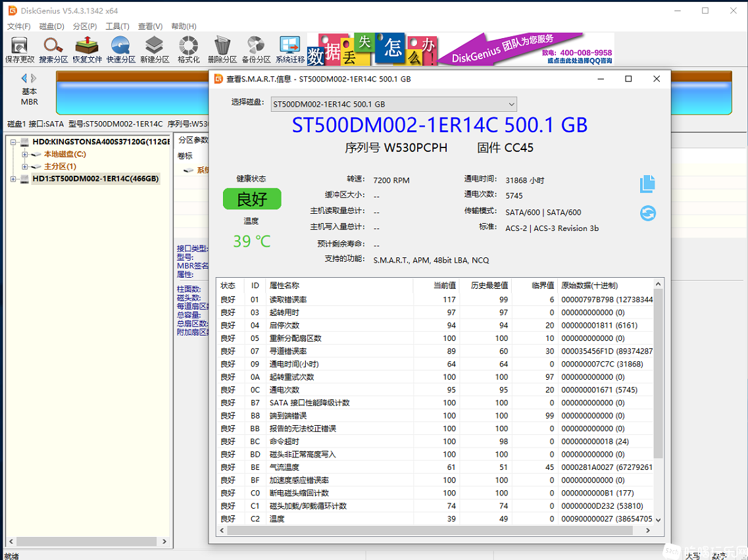Select the 寻道错误率 attribute row
The width and height of the screenshot is (748, 560).
click(x=435, y=351)
